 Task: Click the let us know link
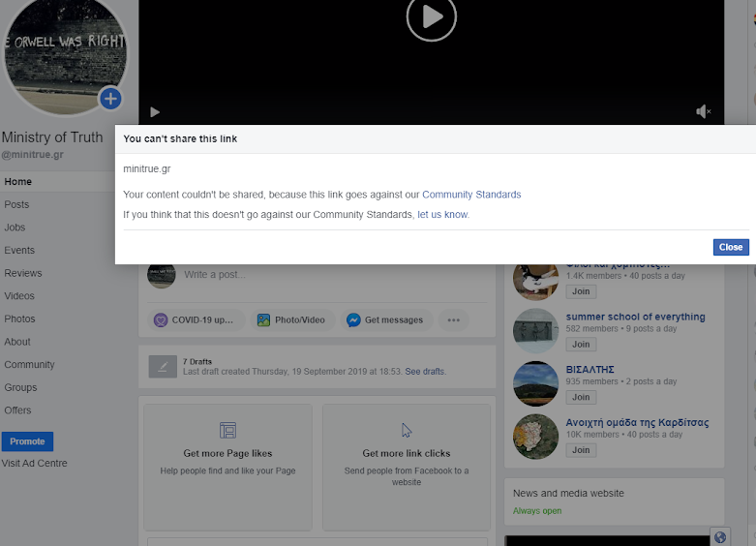coord(442,214)
